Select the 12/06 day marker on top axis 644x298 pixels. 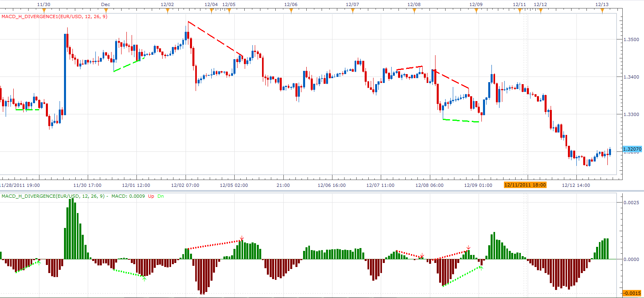(x=291, y=4)
